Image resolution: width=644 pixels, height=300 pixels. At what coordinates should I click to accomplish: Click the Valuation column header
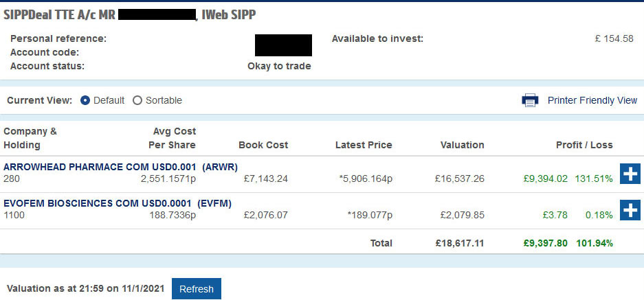(x=462, y=145)
